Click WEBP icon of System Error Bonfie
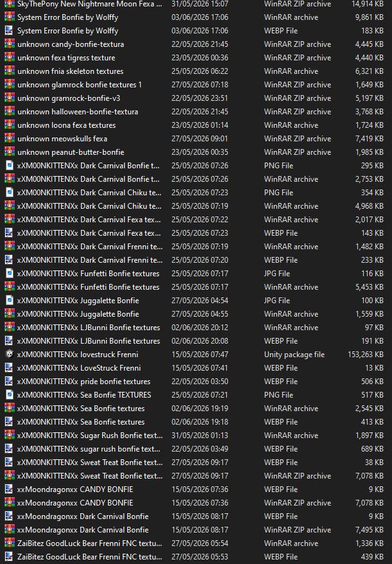The width and height of the screenshot is (392, 564). 10,31
